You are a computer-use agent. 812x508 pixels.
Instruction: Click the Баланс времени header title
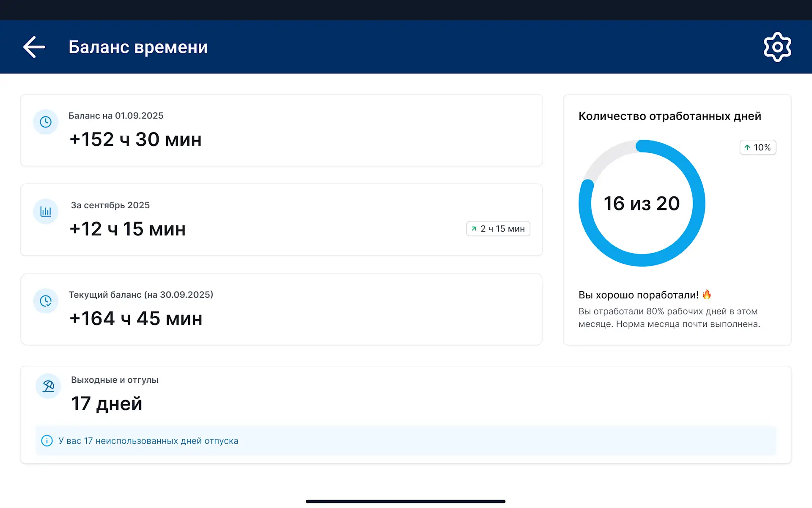coord(138,47)
